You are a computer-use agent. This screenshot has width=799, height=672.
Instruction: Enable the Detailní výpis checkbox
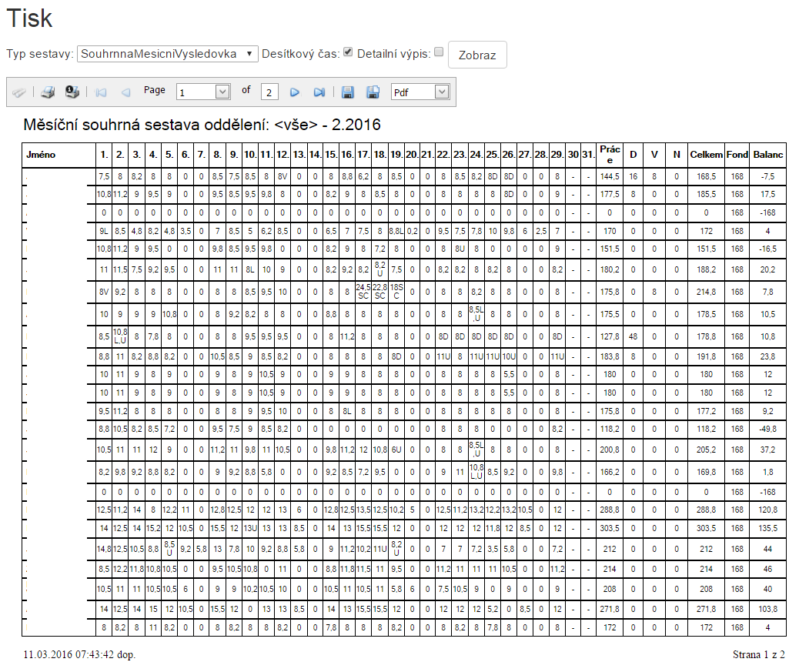click(439, 52)
